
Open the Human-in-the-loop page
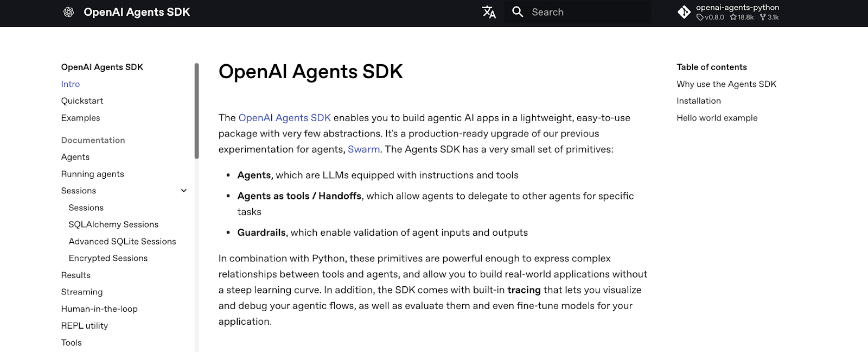[x=99, y=309]
